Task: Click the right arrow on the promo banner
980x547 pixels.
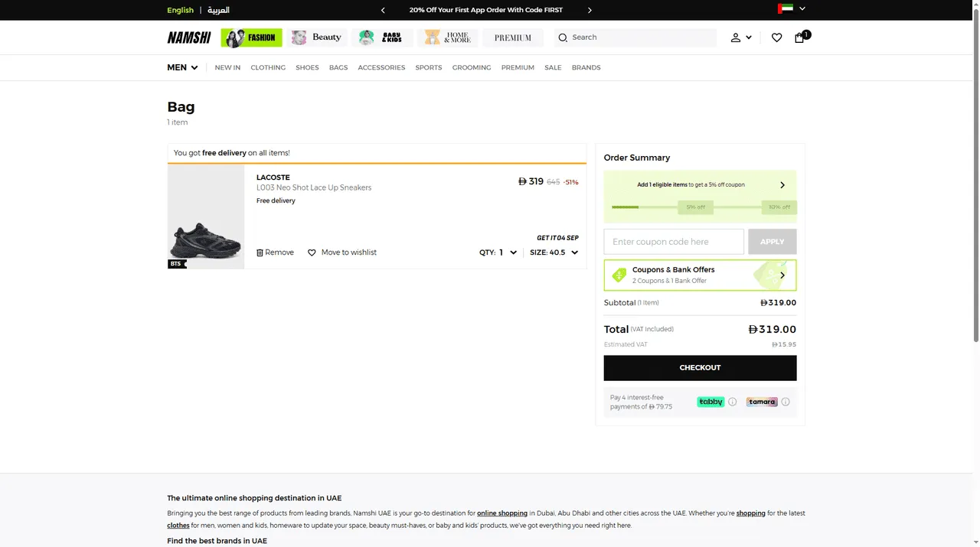Action: click(590, 10)
